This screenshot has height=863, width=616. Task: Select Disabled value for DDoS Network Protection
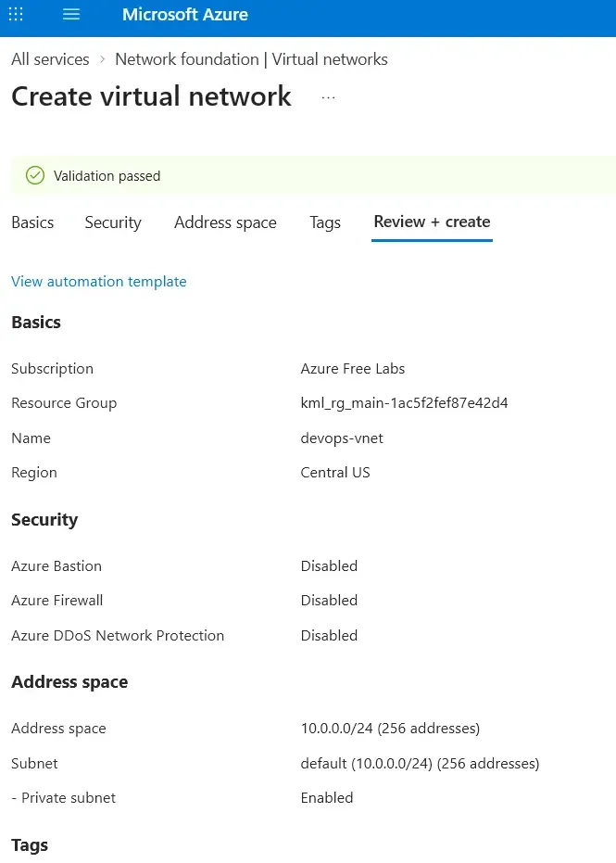[x=329, y=635]
